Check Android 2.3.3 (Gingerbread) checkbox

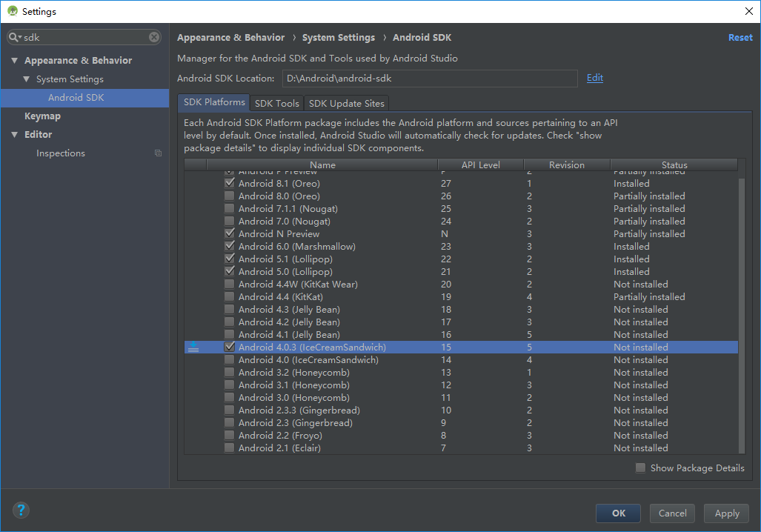click(230, 410)
